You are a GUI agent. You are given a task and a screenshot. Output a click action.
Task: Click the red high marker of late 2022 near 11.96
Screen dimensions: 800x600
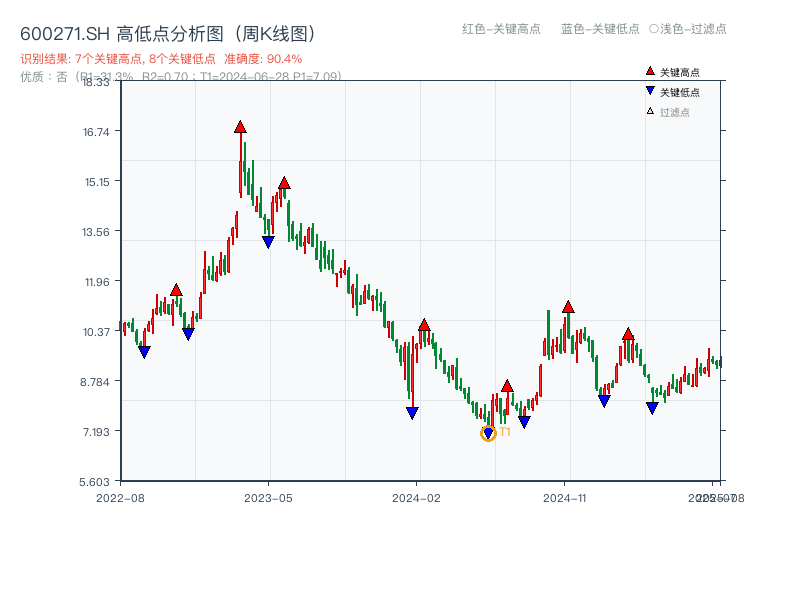click(176, 290)
